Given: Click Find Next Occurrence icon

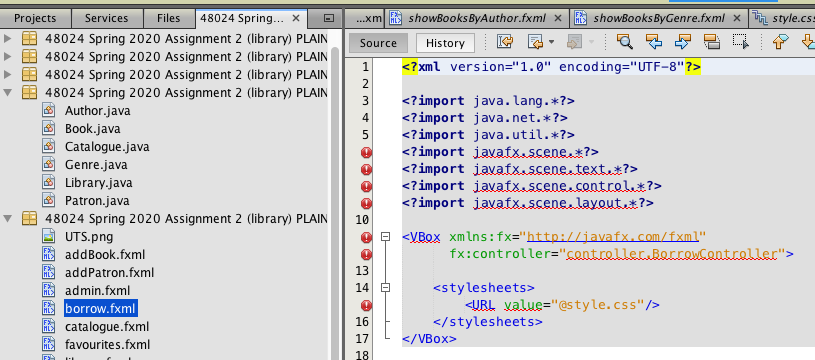Looking at the screenshot, I should pos(682,42).
